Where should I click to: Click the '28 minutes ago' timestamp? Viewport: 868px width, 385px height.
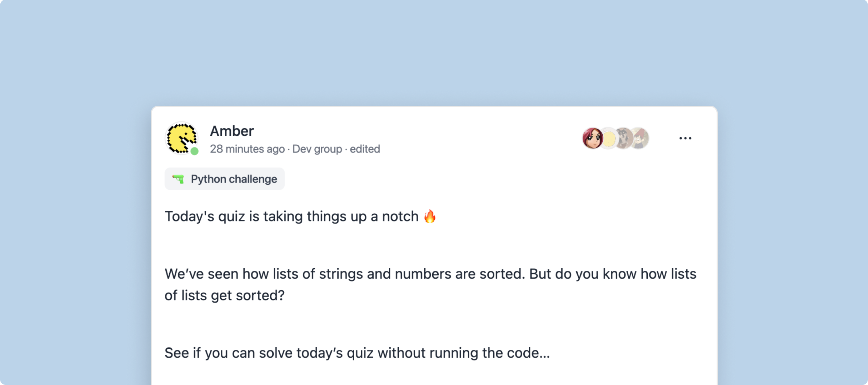pyautogui.click(x=247, y=149)
